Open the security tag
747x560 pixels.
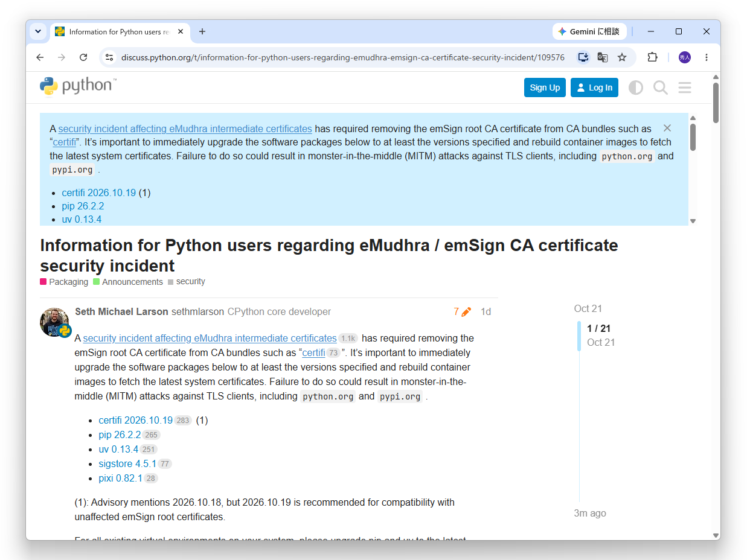coord(187,282)
